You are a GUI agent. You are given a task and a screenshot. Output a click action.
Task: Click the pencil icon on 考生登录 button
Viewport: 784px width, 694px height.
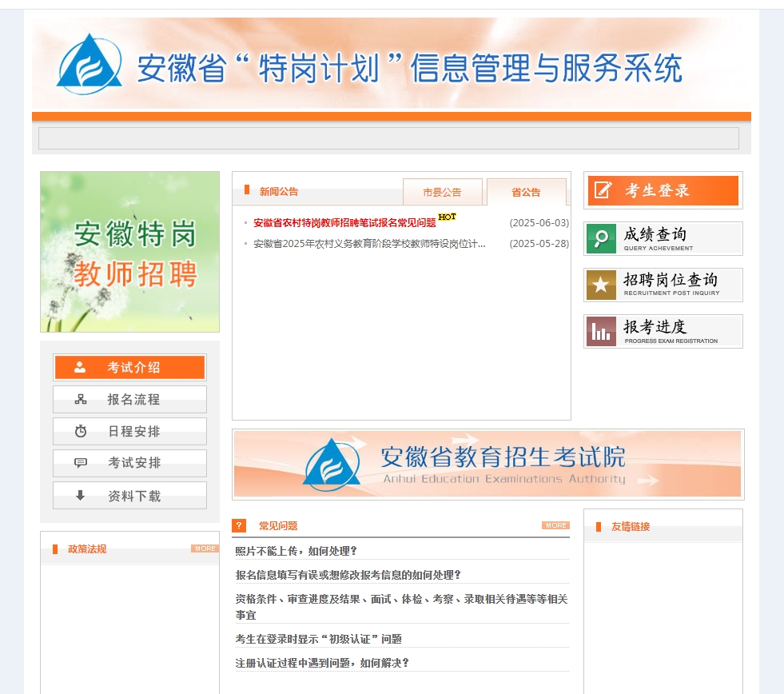click(x=603, y=190)
